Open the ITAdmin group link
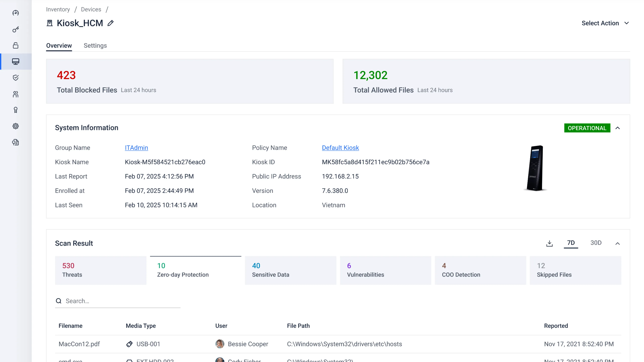This screenshot has height=362, width=644. [x=136, y=148]
